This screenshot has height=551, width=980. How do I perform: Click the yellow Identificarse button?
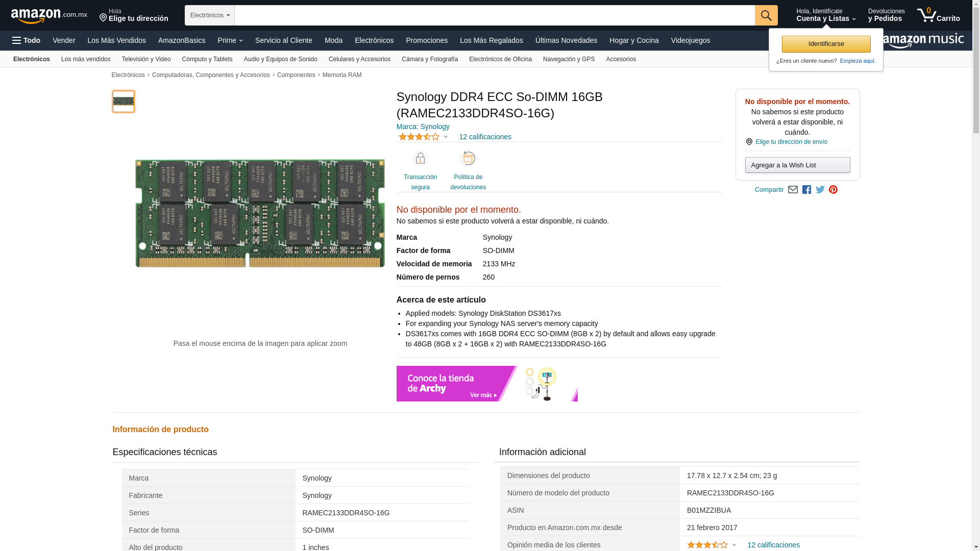(826, 44)
